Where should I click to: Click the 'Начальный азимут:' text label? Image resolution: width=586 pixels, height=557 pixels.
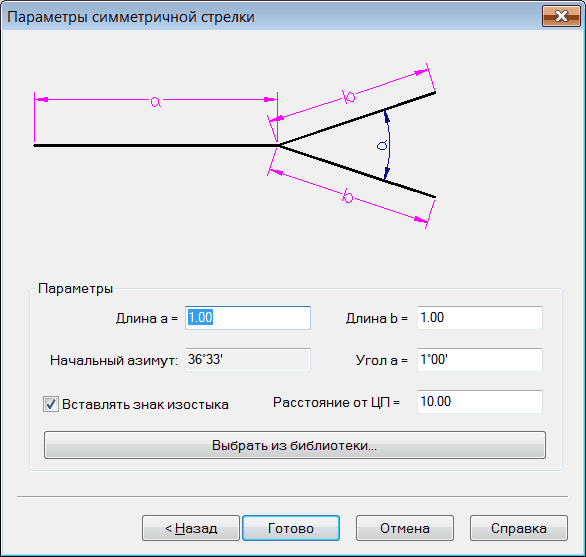click(114, 360)
